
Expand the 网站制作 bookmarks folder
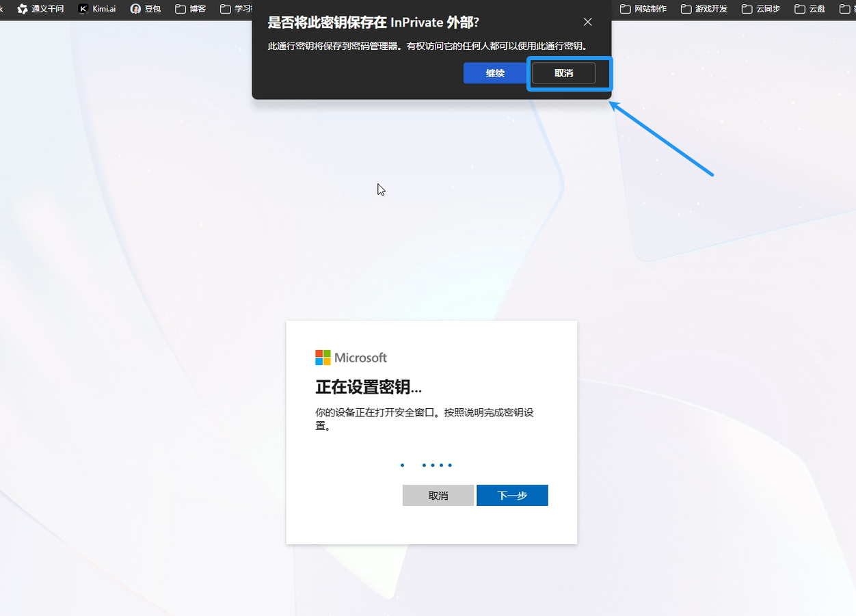click(x=643, y=9)
